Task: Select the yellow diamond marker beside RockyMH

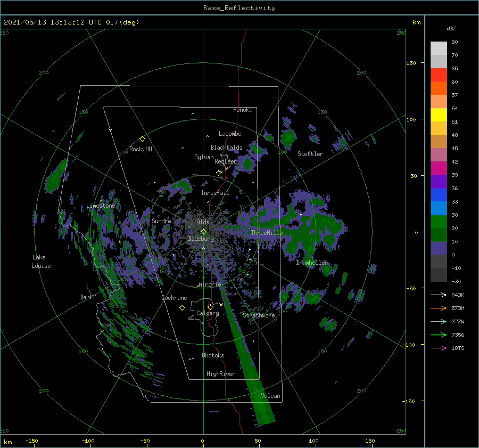Action: click(142, 139)
